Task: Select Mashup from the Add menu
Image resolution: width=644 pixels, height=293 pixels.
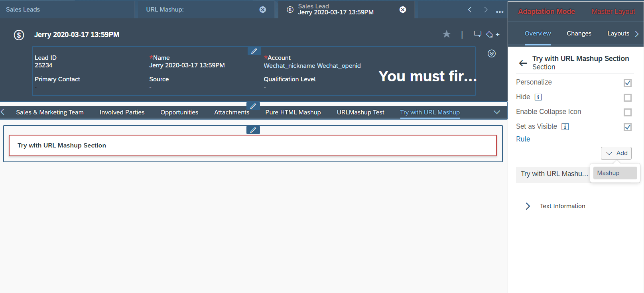Action: click(x=615, y=173)
